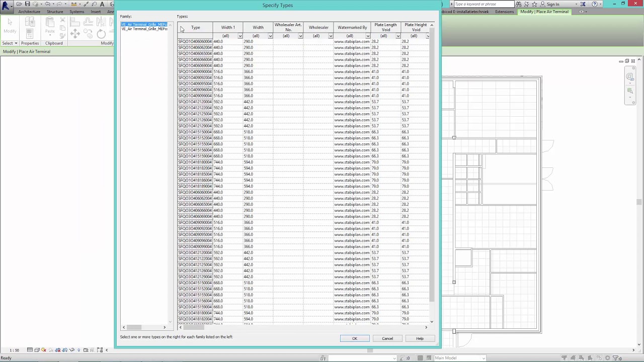Image resolution: width=644 pixels, height=362 pixels.
Task: Click the Autodesk Exchange X icon
Action: point(583,4)
